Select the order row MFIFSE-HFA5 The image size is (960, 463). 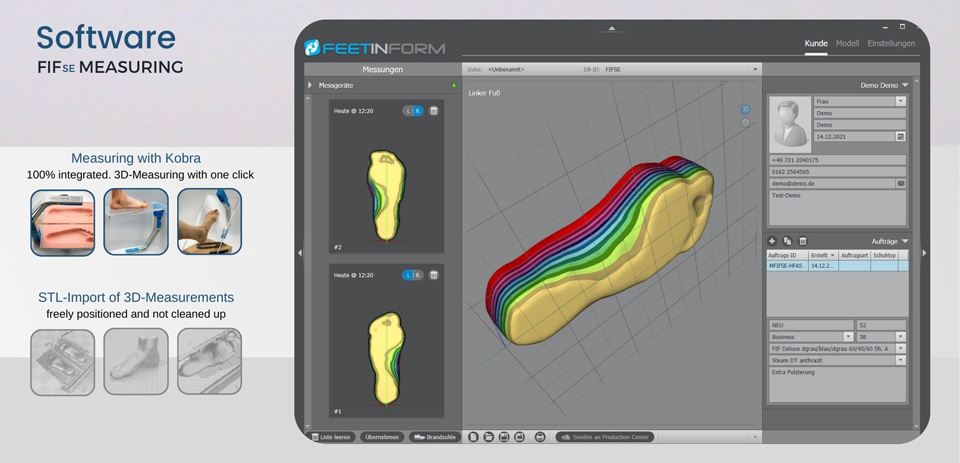coord(838,266)
